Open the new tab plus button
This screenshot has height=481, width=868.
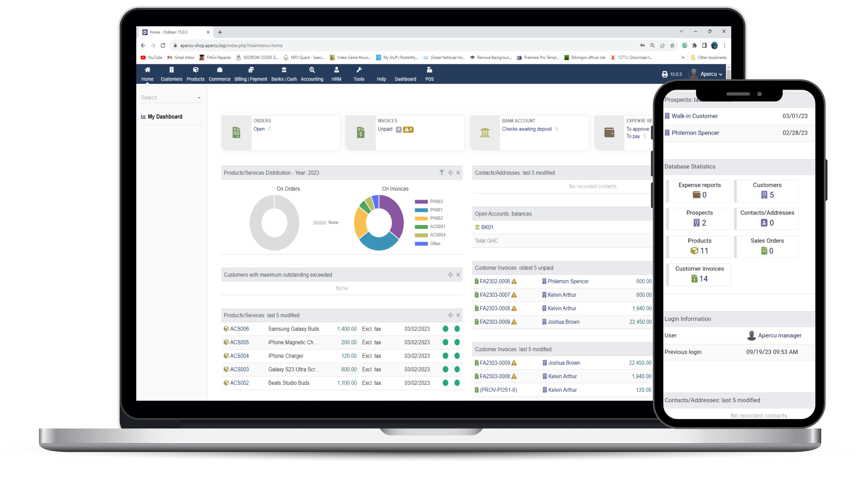pyautogui.click(x=220, y=32)
